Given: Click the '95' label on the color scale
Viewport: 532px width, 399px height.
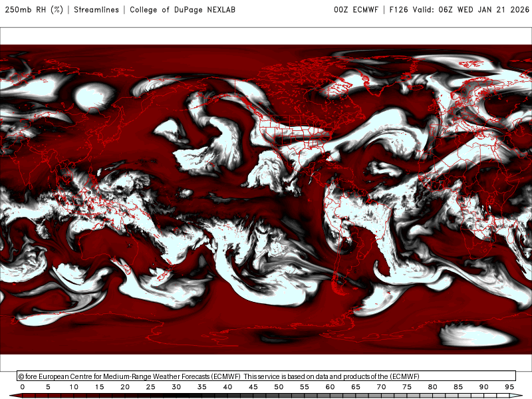Looking at the screenshot, I should [509, 387].
